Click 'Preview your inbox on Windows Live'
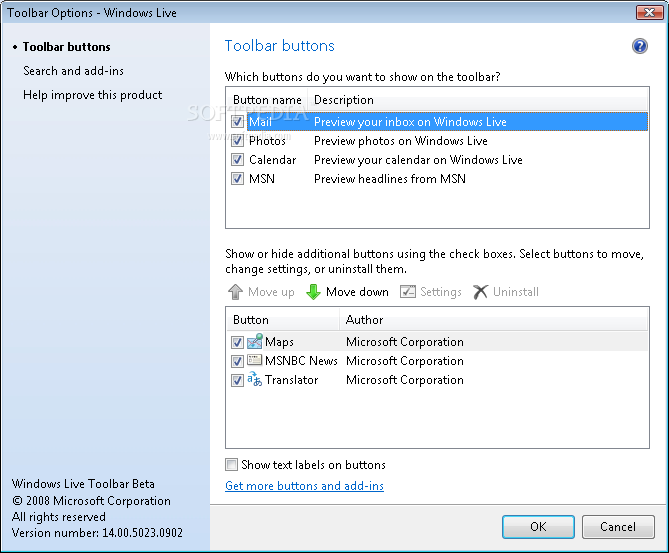This screenshot has height=553, width=669. pos(410,122)
